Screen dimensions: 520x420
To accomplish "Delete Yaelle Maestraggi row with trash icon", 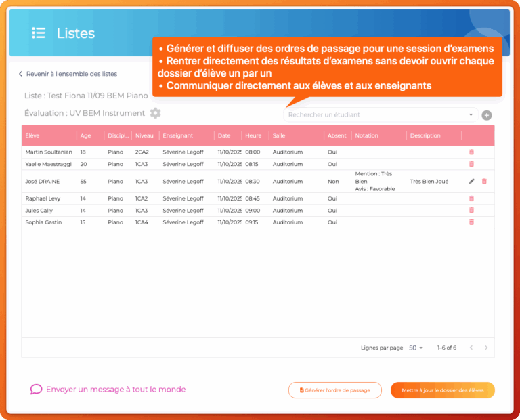I will click(x=472, y=164).
